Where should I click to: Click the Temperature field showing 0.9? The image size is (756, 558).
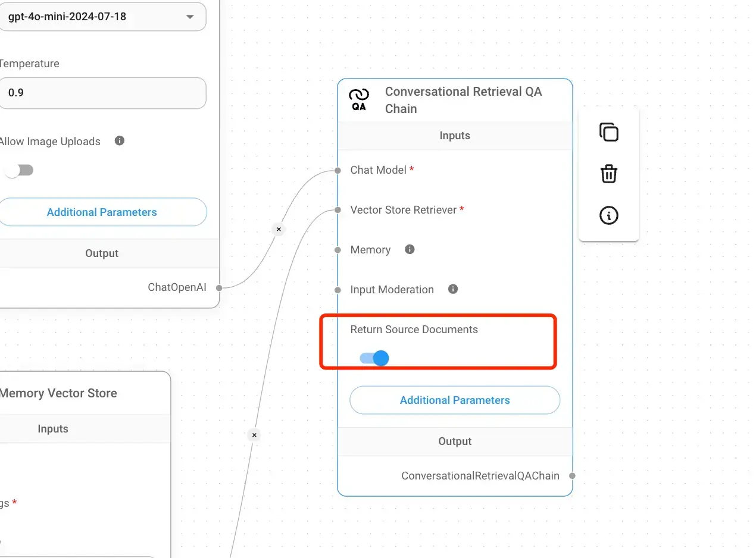[x=101, y=93]
